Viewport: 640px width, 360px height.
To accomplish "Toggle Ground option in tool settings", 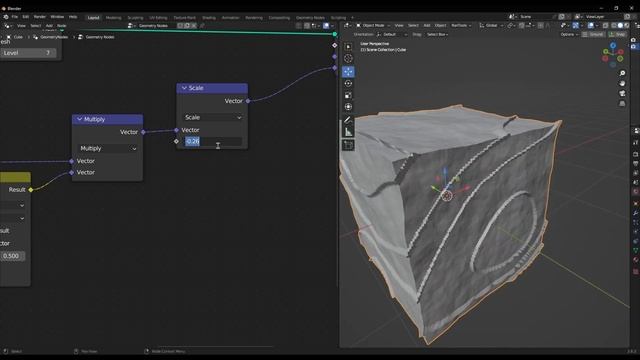I will coord(593,35).
